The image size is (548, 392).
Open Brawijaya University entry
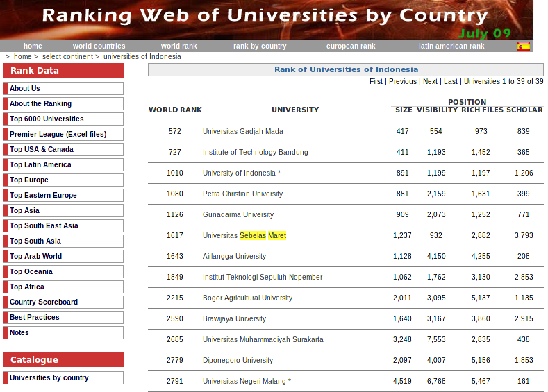(x=234, y=318)
